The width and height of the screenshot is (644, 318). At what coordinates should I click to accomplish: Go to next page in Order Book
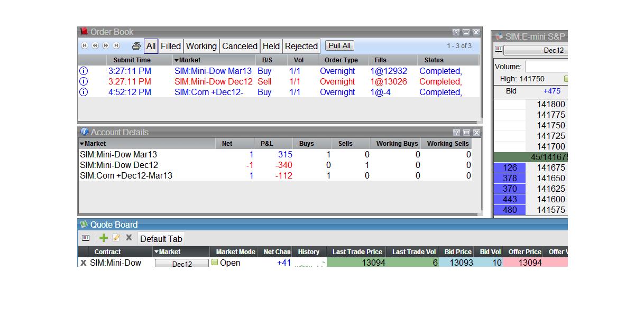coord(106,46)
